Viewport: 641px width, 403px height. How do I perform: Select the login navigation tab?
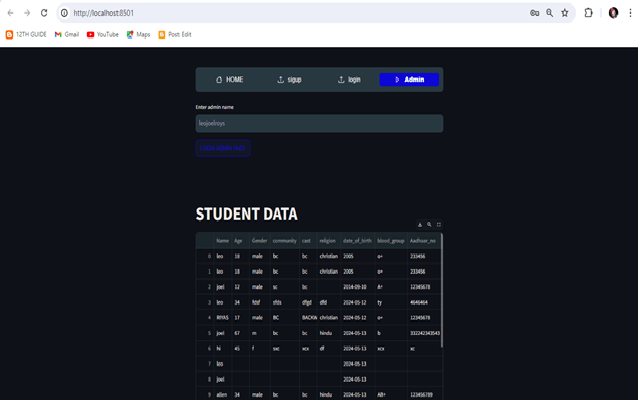pyautogui.click(x=349, y=79)
